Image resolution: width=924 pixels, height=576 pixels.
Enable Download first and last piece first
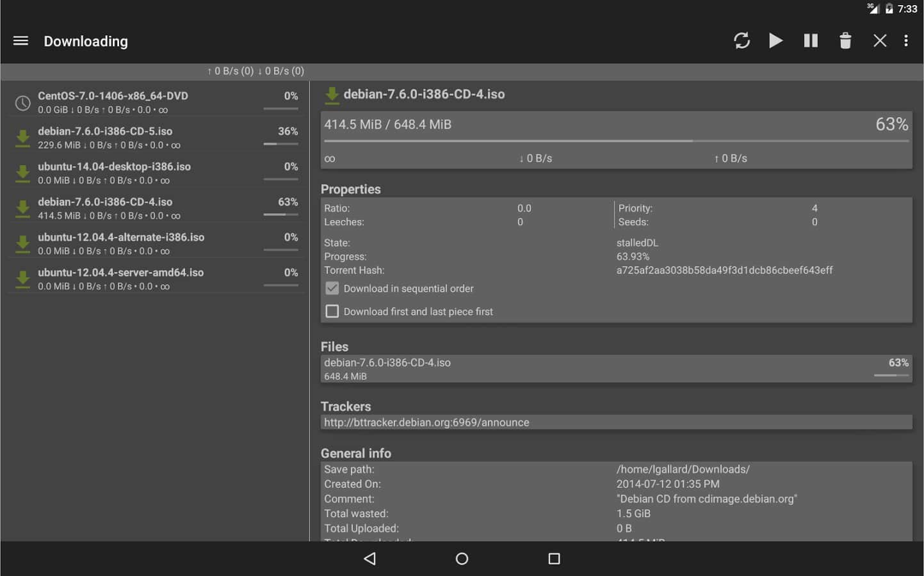[332, 312]
